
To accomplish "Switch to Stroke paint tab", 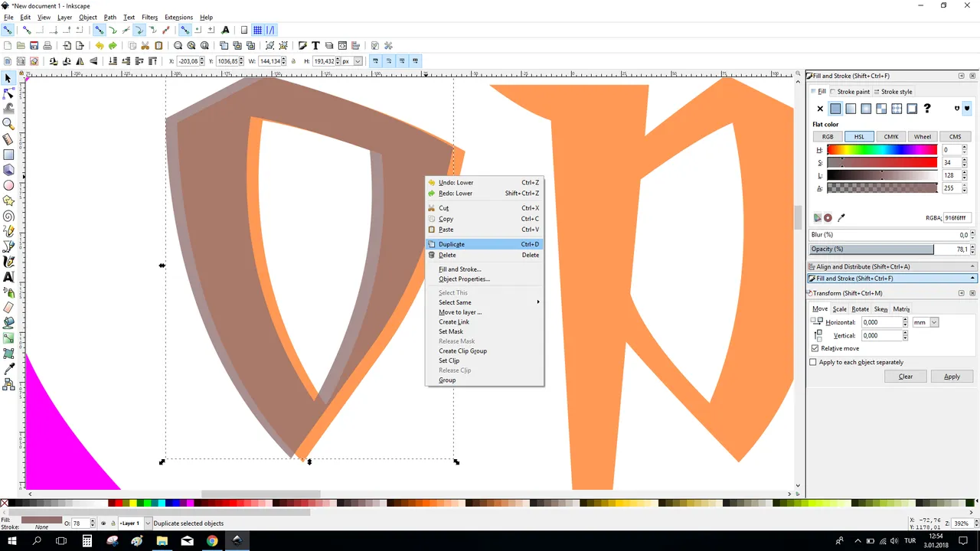I will coord(850,92).
